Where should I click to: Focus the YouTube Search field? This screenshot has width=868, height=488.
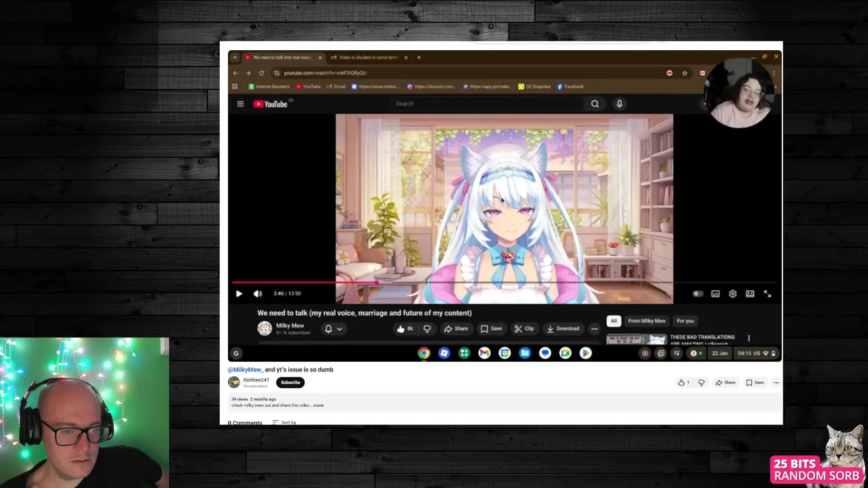tap(487, 104)
